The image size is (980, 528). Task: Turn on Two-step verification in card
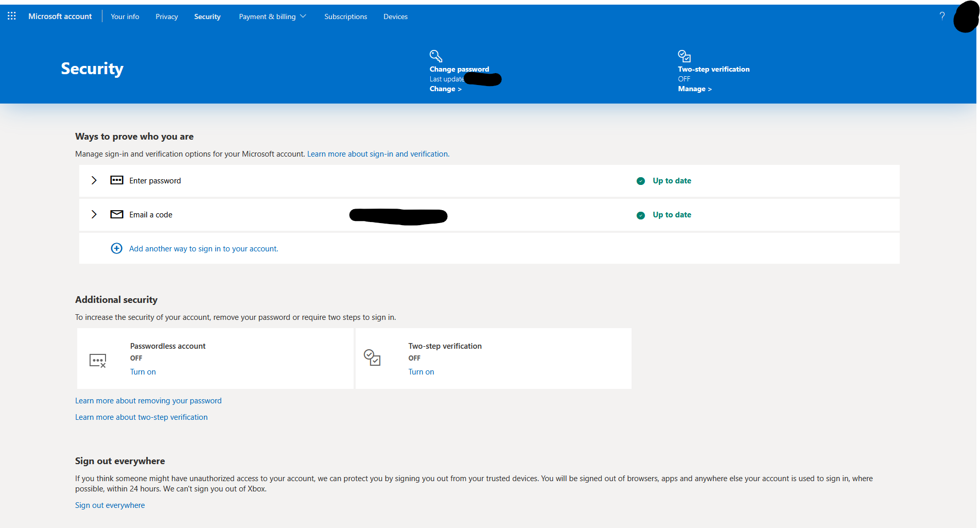[421, 372]
